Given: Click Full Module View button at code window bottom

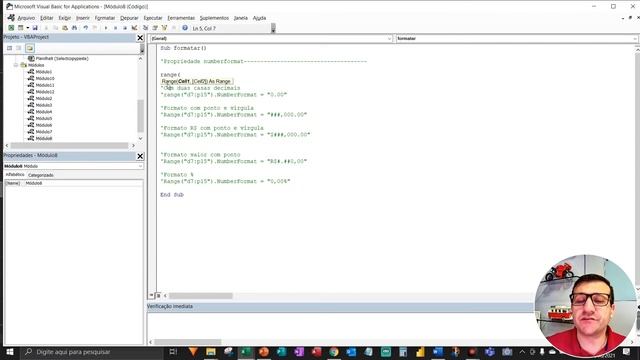Looking at the screenshot, I should [158, 295].
